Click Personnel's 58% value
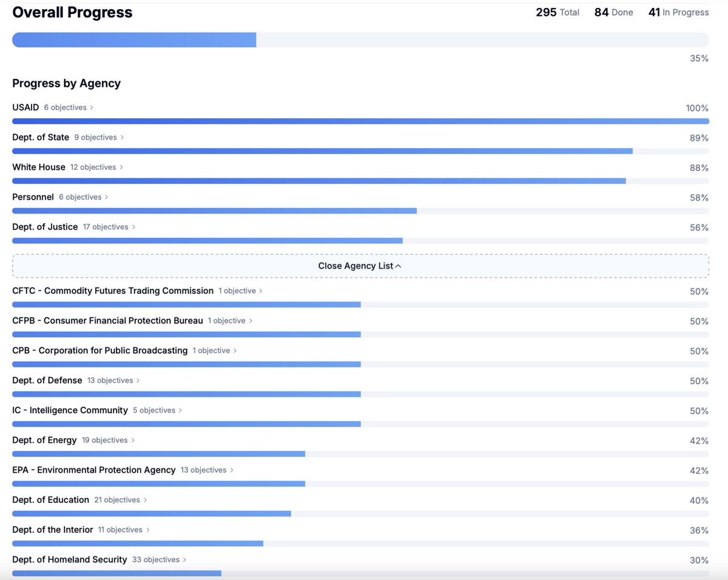The width and height of the screenshot is (728, 580). point(699,198)
